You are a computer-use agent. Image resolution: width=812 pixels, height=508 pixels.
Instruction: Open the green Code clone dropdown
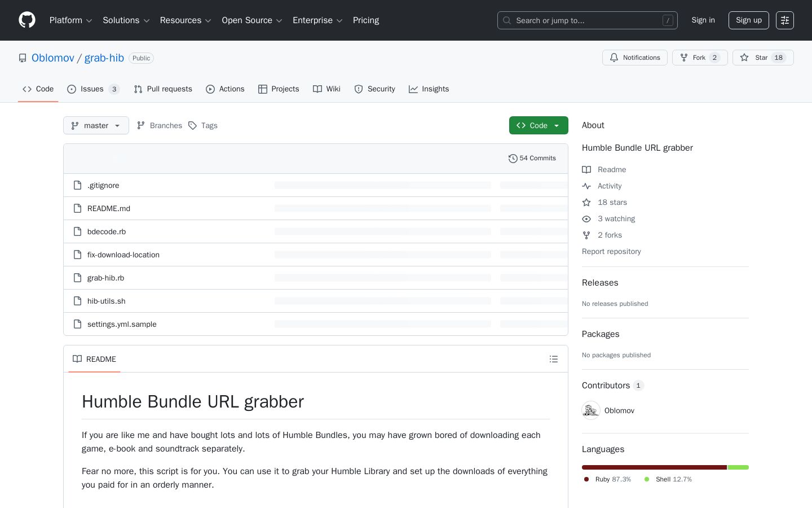point(539,125)
